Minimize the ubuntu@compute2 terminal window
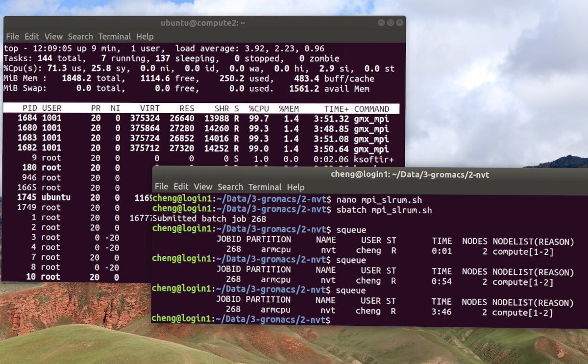The height and width of the screenshot is (364, 588). tap(382, 23)
